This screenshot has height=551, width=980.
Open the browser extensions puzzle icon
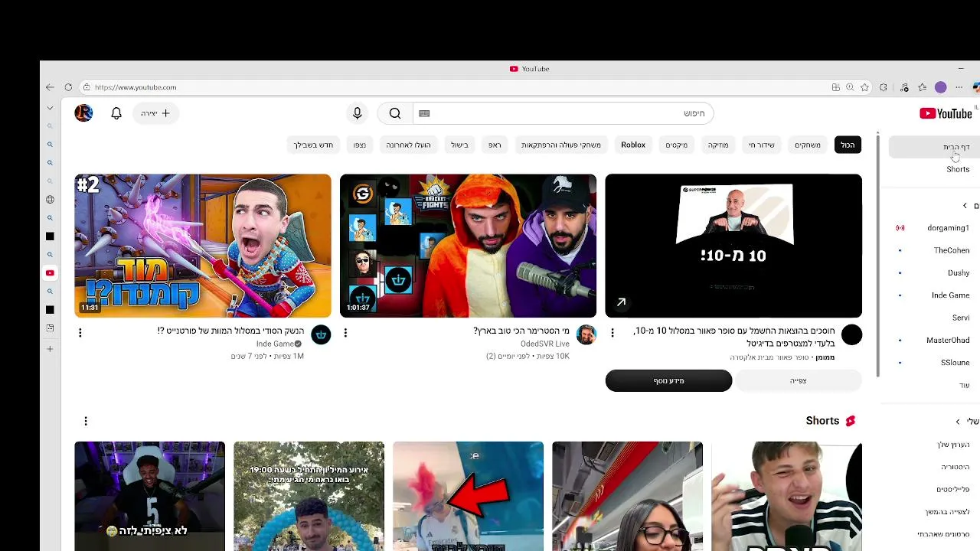coord(884,87)
